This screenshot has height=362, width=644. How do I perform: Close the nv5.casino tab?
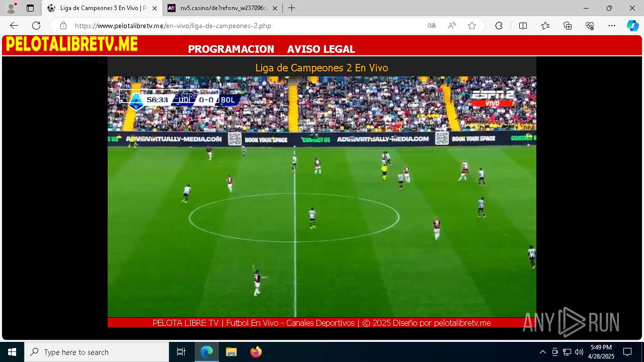coord(275,8)
